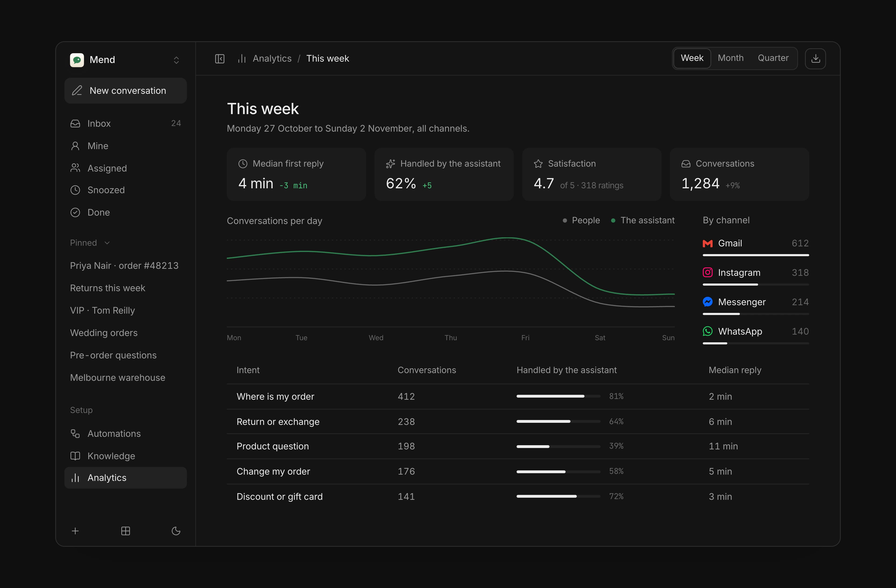Click the bar chart icon in breadcrumb

242,59
